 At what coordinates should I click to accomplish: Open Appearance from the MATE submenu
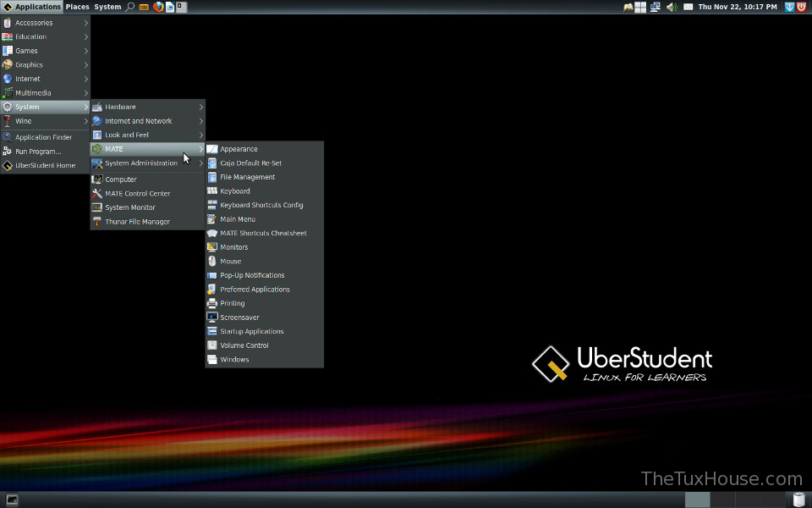click(239, 149)
